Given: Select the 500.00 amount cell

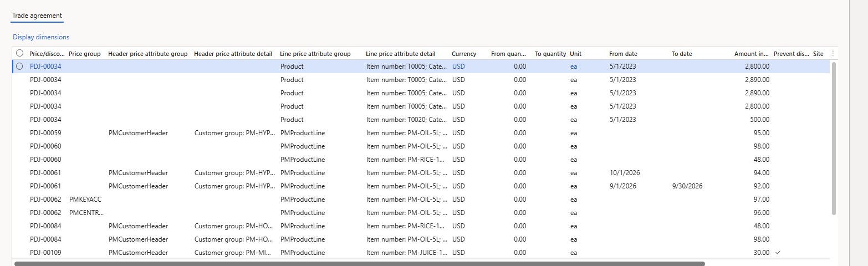Looking at the screenshot, I should click(760, 120).
